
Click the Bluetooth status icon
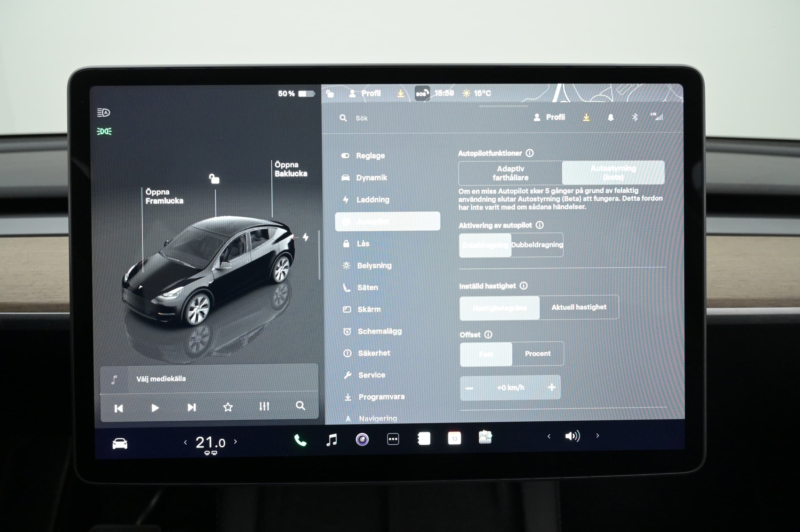point(635,117)
